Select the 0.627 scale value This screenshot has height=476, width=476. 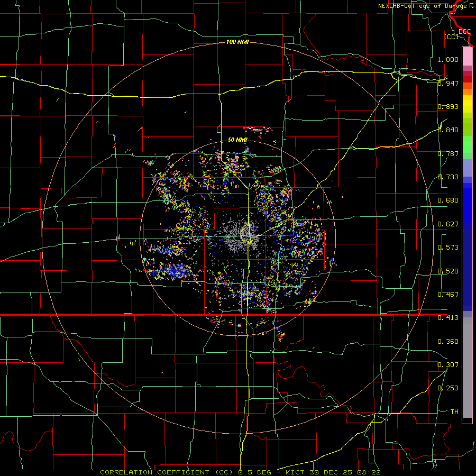[448, 224]
